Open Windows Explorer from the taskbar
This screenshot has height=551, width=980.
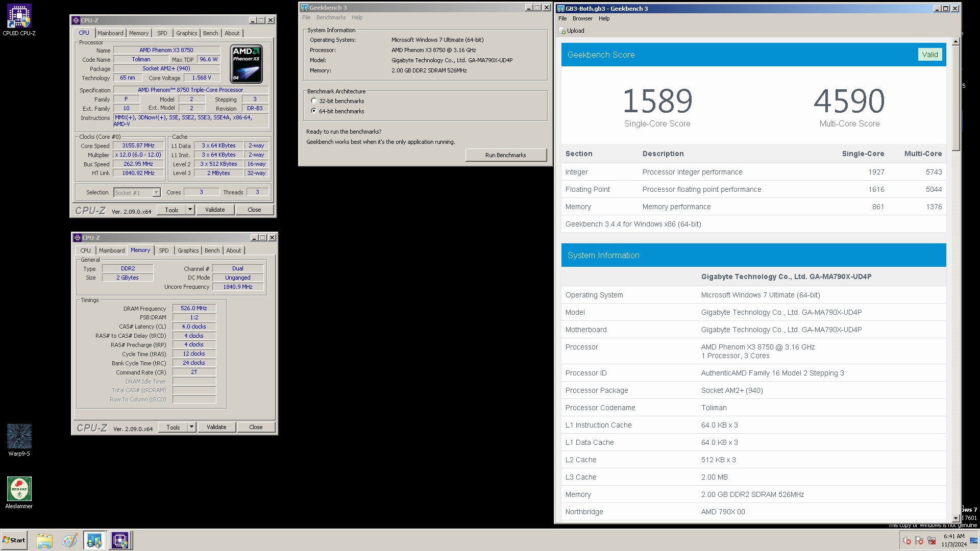[x=44, y=540]
